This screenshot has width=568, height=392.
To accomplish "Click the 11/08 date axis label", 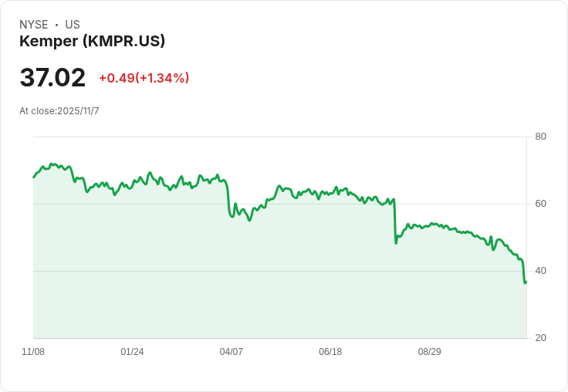I will (x=33, y=352).
